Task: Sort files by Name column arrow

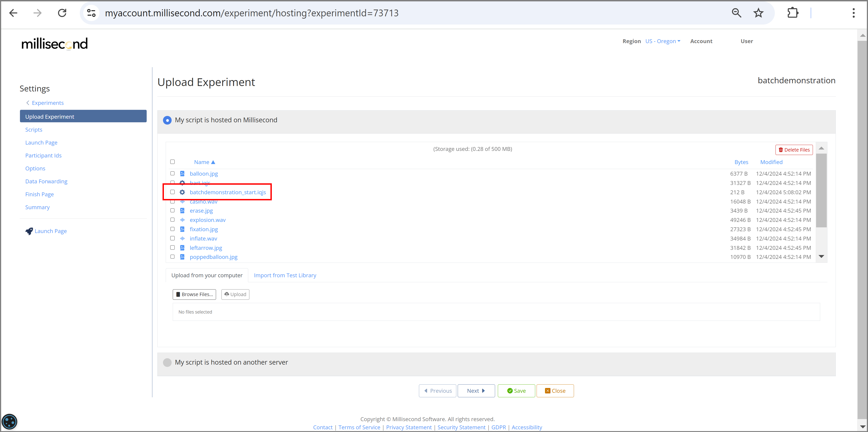Action: pyautogui.click(x=213, y=162)
